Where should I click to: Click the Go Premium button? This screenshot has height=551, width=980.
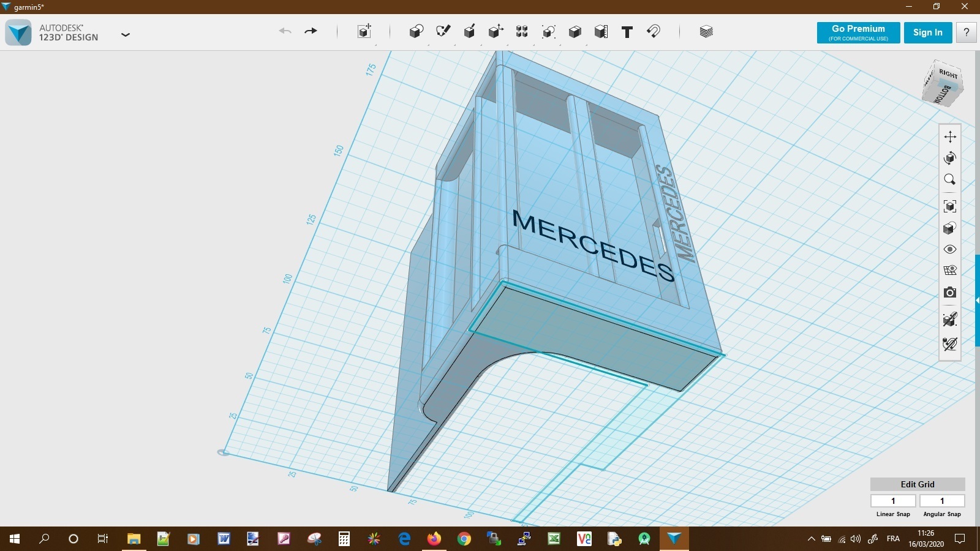pos(858,32)
